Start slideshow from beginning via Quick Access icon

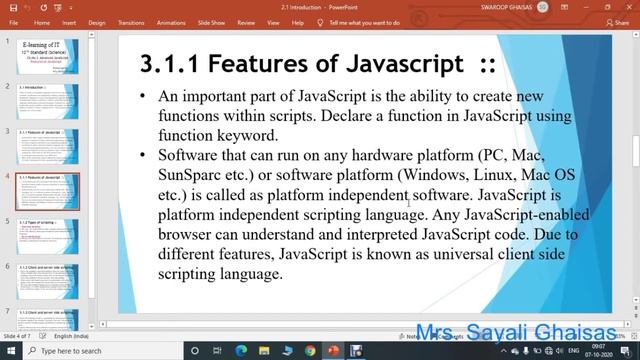pos(58,8)
